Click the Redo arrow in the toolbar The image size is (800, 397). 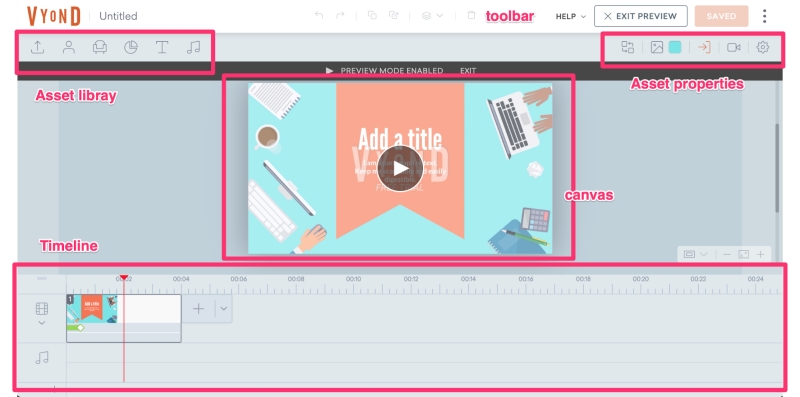tap(340, 15)
